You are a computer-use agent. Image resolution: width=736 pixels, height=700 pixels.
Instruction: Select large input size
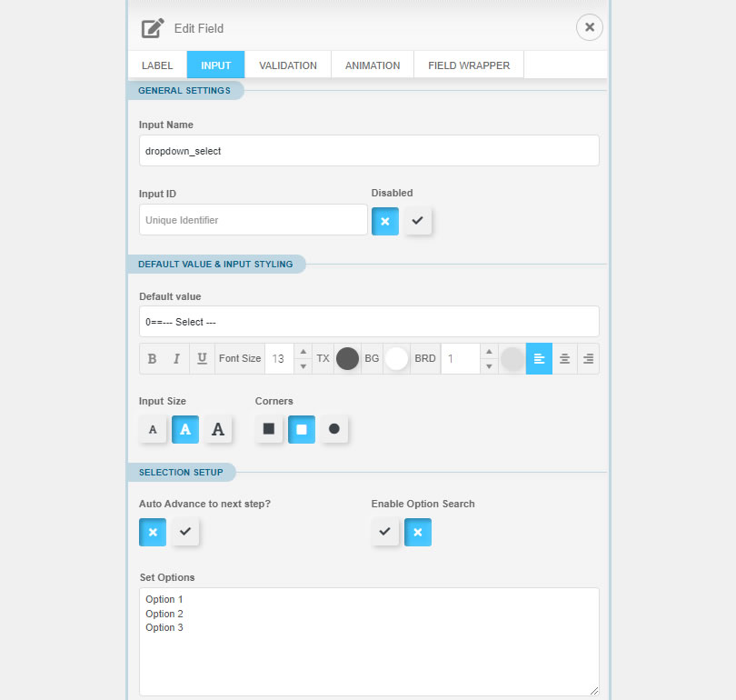pyautogui.click(x=218, y=429)
